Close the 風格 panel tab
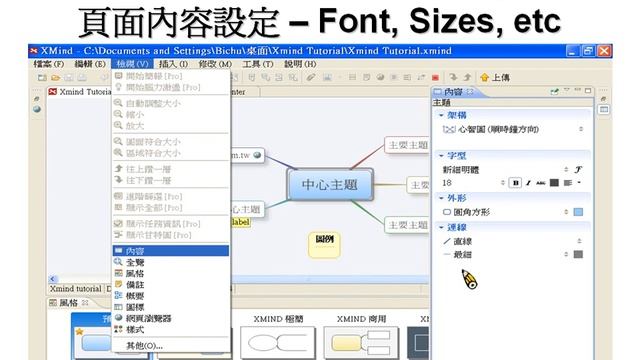Viewport: 640px width, 360px height. (x=85, y=303)
